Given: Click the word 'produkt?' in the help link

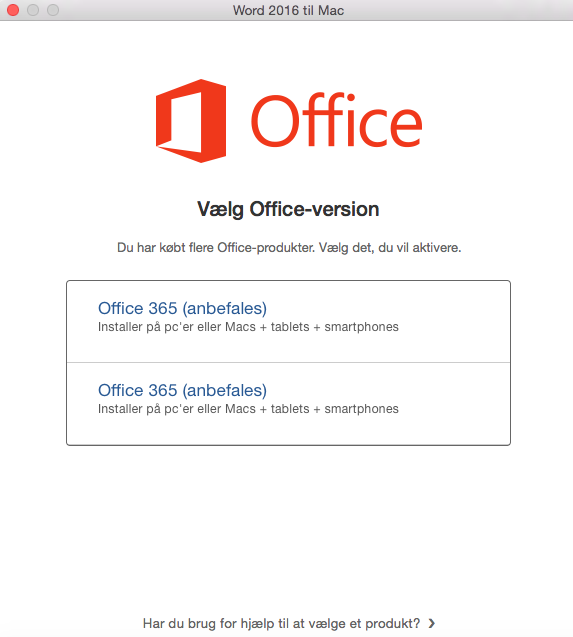Looking at the screenshot, I should point(393,624).
